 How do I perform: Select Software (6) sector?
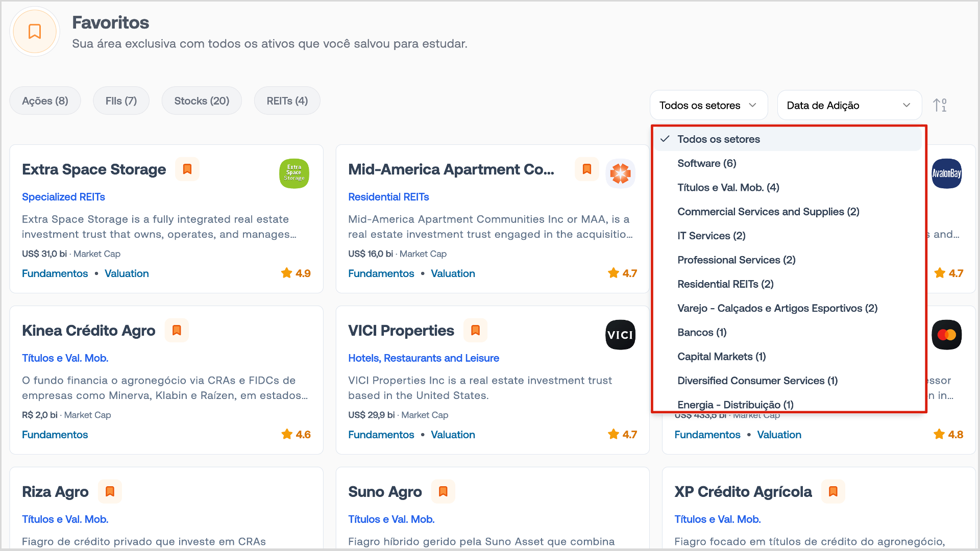point(788,163)
